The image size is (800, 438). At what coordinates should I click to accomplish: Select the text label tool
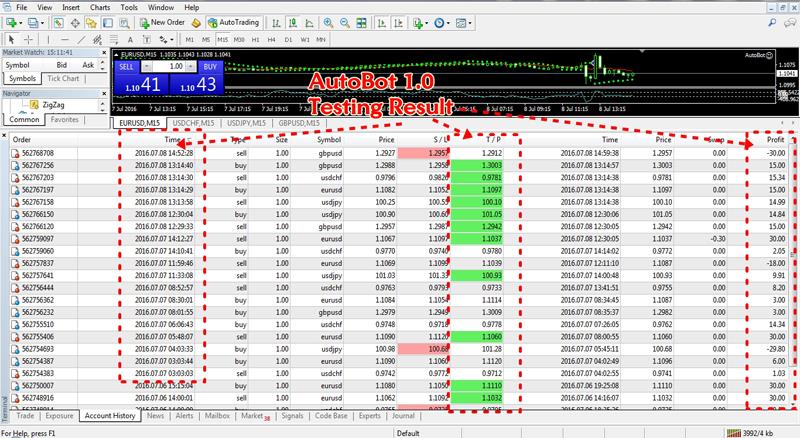click(146, 39)
